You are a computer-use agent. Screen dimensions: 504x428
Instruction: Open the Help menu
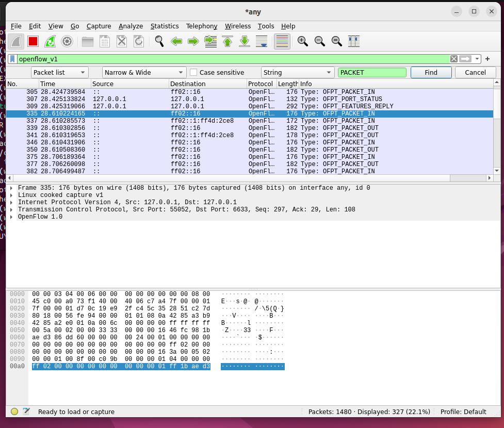[x=288, y=26]
